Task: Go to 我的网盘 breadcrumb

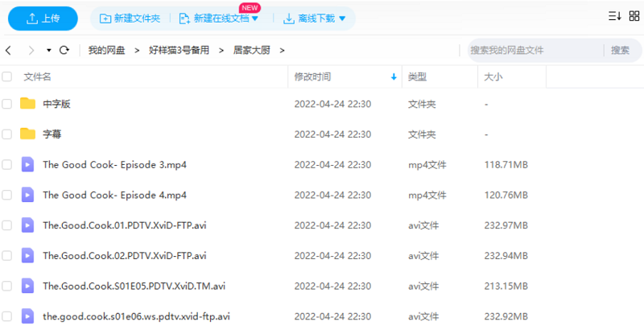Action: point(106,50)
